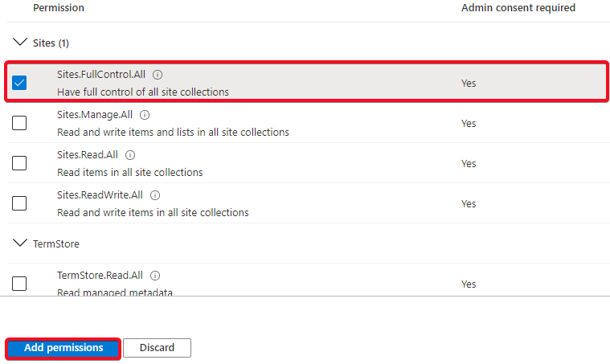This screenshot has height=364, width=610.
Task: Click the Admin consent required column header
Action: [x=518, y=8]
